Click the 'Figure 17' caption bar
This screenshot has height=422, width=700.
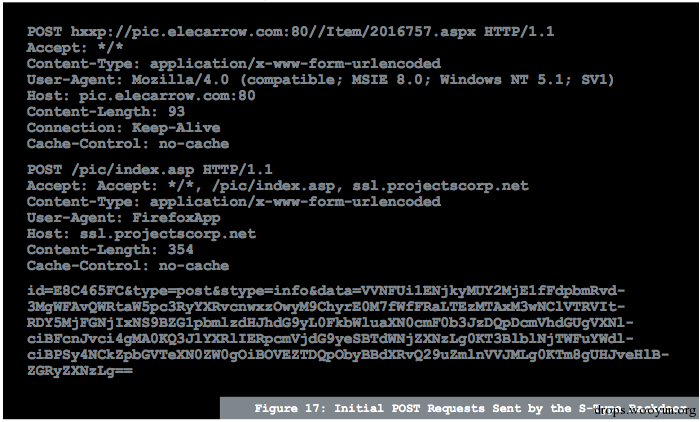click(459, 408)
